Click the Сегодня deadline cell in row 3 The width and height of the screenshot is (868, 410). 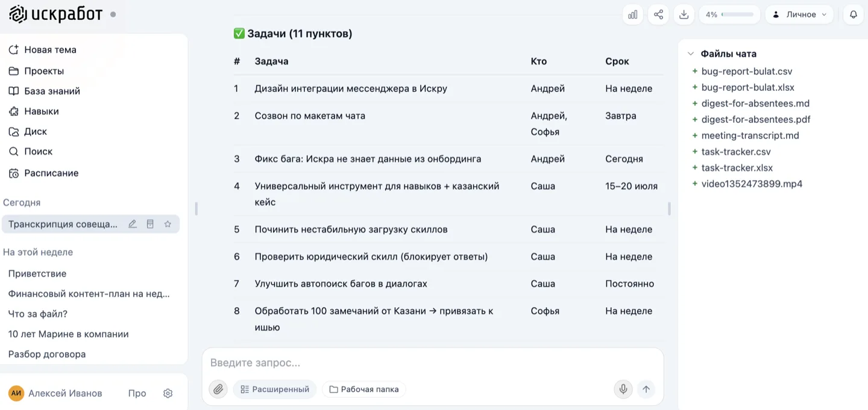pos(624,159)
